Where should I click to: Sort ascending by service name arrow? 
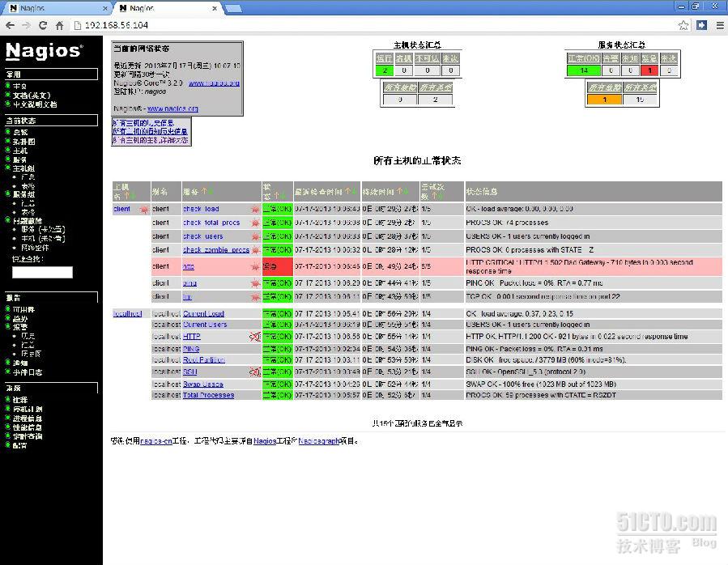(x=204, y=191)
